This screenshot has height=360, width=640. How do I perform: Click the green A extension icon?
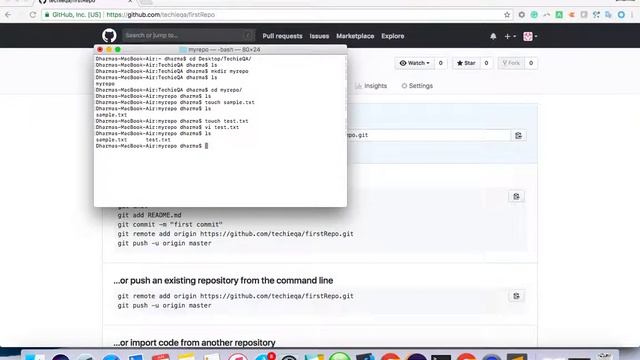click(559, 15)
